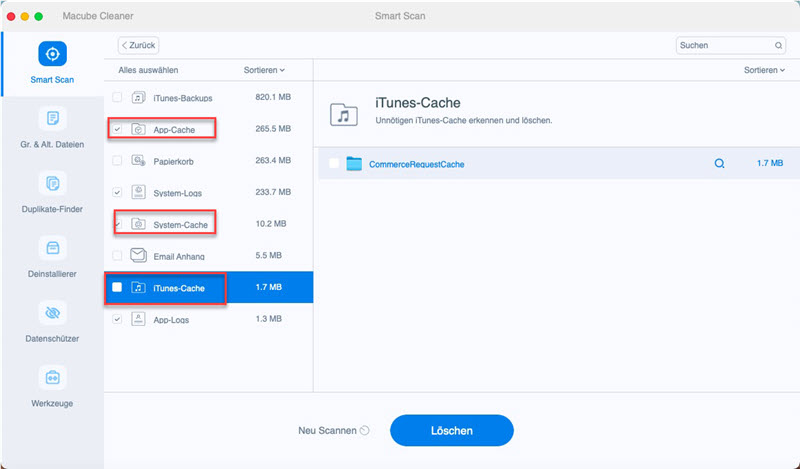Select the Email Anhang row label
This screenshot has height=469, width=800.
coord(179,256)
